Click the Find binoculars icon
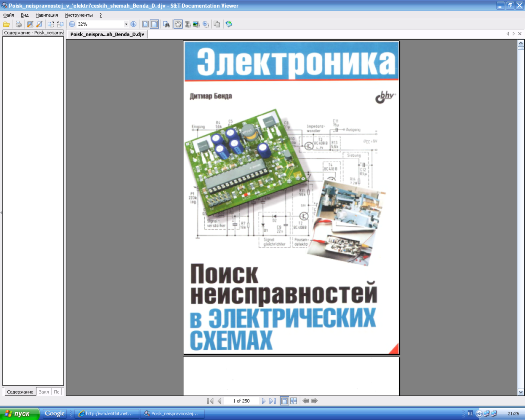 click(x=166, y=24)
